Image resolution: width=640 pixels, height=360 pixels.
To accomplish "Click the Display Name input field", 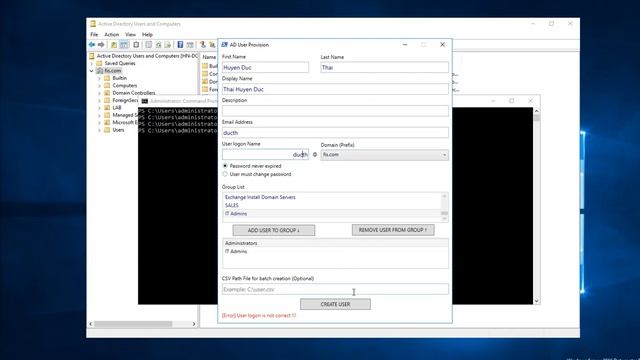I will click(x=335, y=89).
